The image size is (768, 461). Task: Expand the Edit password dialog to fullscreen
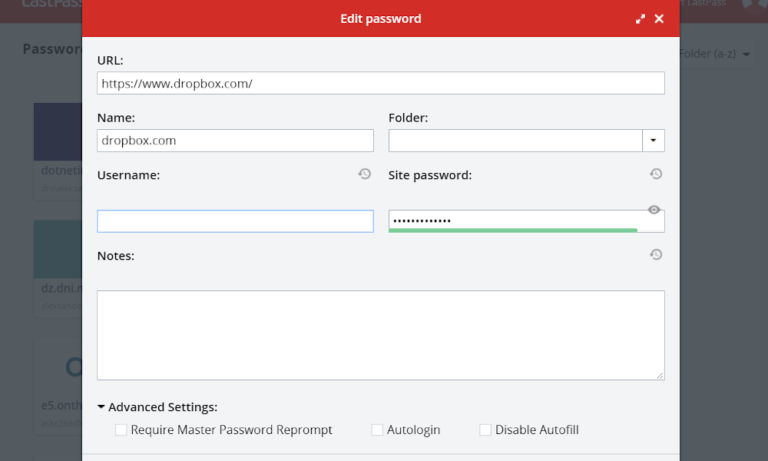[640, 19]
